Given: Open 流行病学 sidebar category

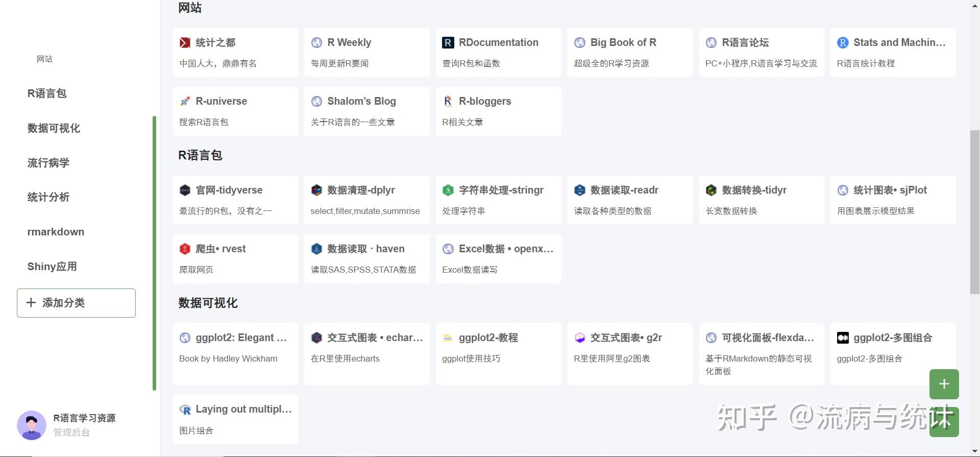Looking at the screenshot, I should tap(48, 163).
